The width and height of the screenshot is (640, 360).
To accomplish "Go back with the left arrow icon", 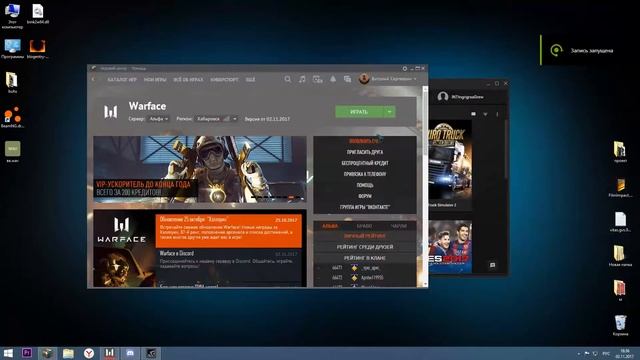I will pyautogui.click(x=93, y=79).
